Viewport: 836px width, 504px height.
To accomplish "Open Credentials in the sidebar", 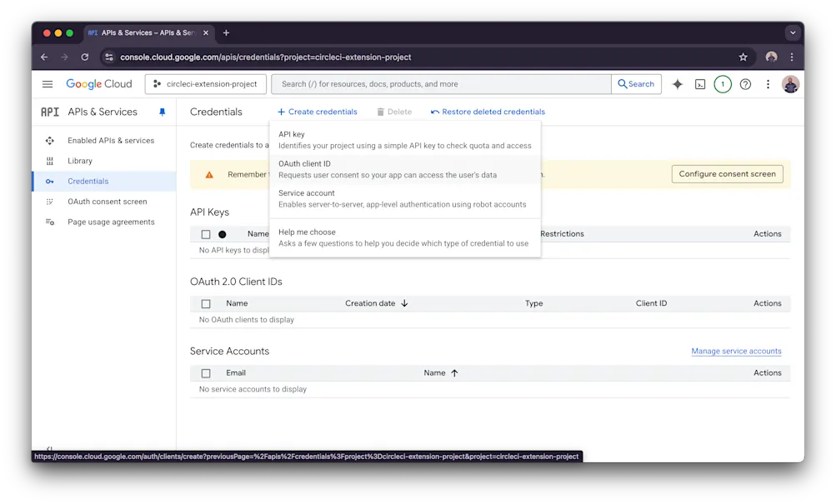I will point(88,181).
